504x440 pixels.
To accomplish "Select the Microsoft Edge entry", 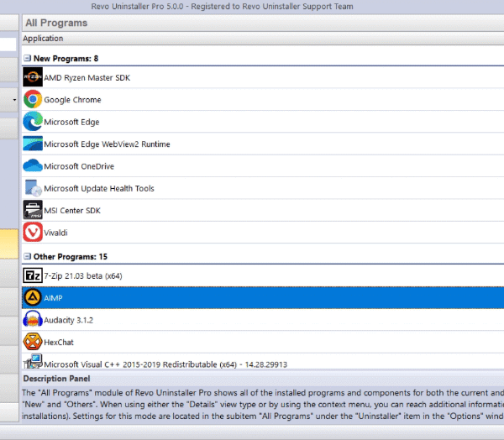I will 263,122.
